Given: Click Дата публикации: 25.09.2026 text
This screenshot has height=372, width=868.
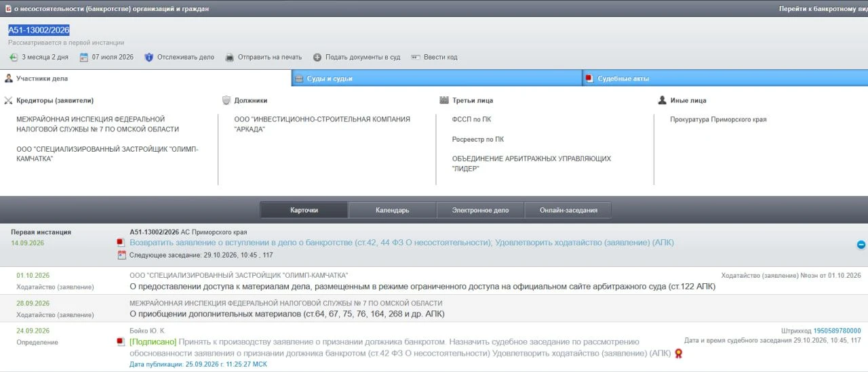Looking at the screenshot, I should pyautogui.click(x=198, y=365).
